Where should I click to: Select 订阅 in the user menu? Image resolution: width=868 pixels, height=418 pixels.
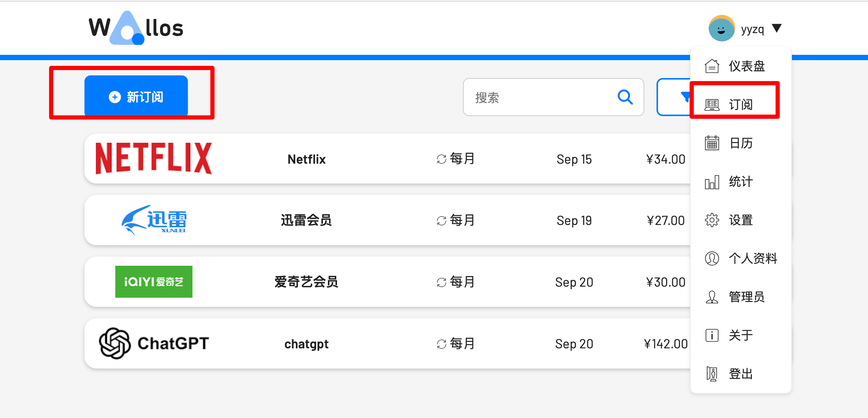tap(740, 104)
